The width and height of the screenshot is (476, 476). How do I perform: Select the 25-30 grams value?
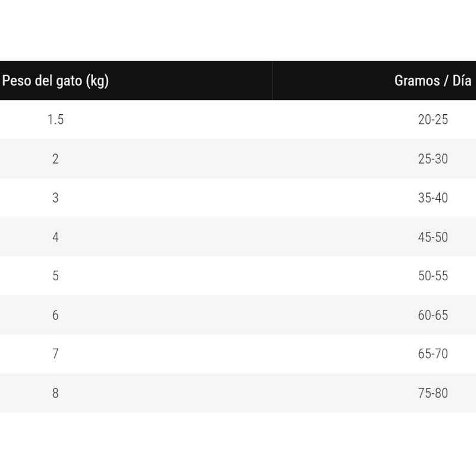click(x=433, y=159)
